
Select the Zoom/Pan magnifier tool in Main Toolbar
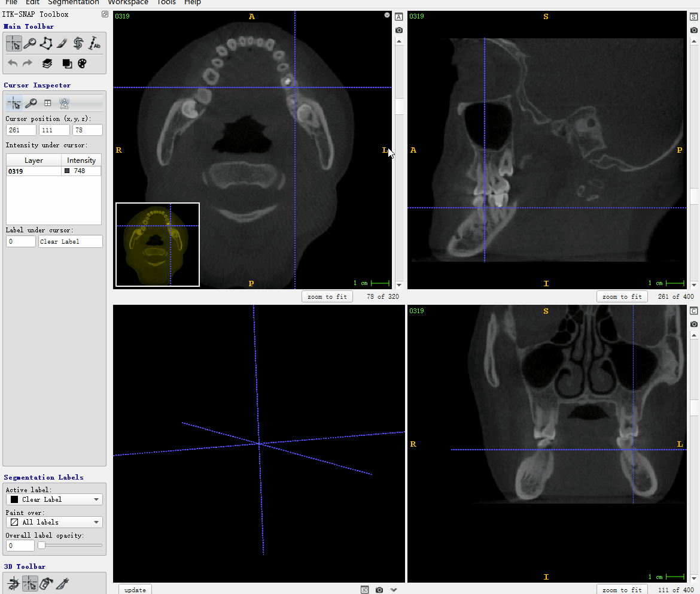(30, 44)
